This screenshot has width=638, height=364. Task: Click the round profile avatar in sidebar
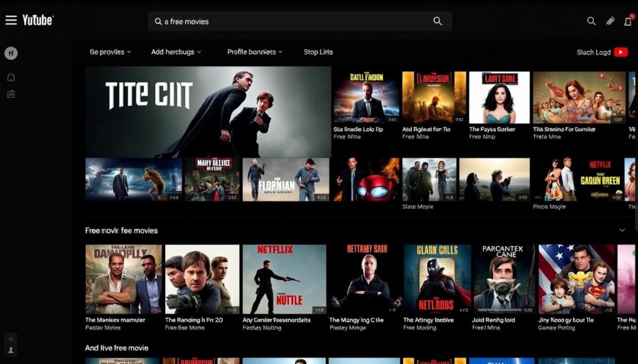tap(11, 53)
